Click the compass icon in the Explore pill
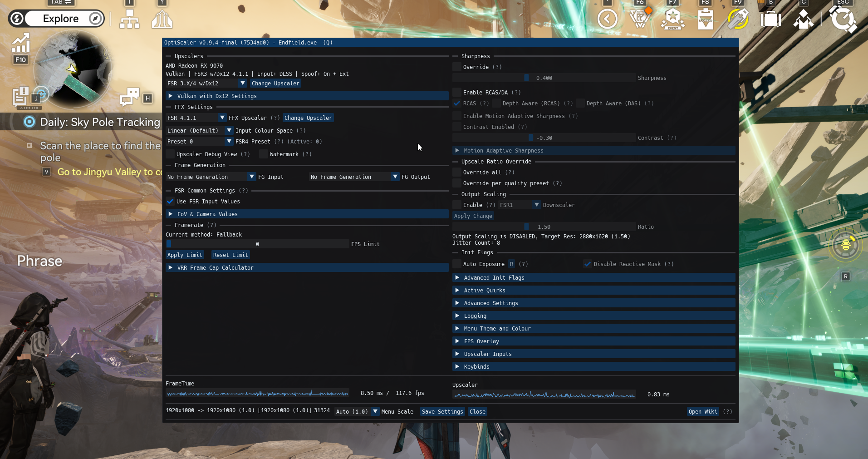Screen dimensions: 868x459 (x=95, y=19)
